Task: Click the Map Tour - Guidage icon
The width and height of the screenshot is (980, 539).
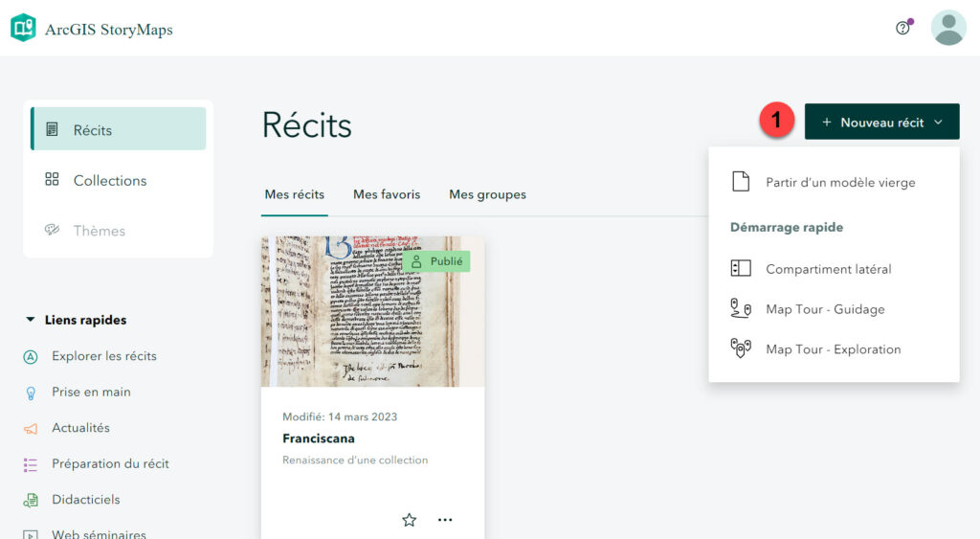Action: pos(740,308)
